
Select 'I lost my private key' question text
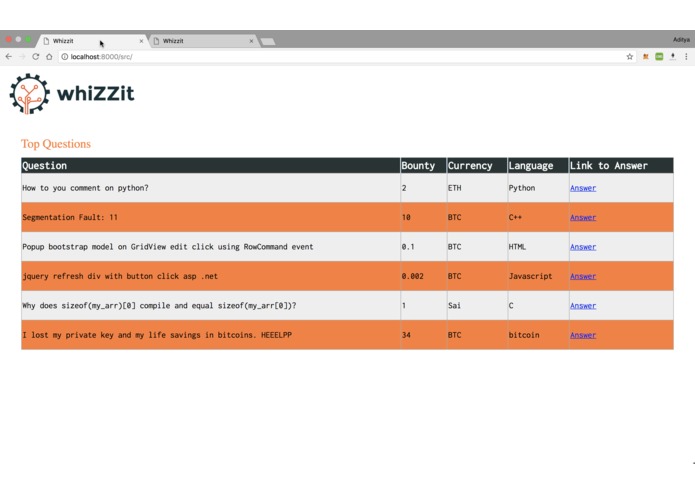click(x=157, y=335)
